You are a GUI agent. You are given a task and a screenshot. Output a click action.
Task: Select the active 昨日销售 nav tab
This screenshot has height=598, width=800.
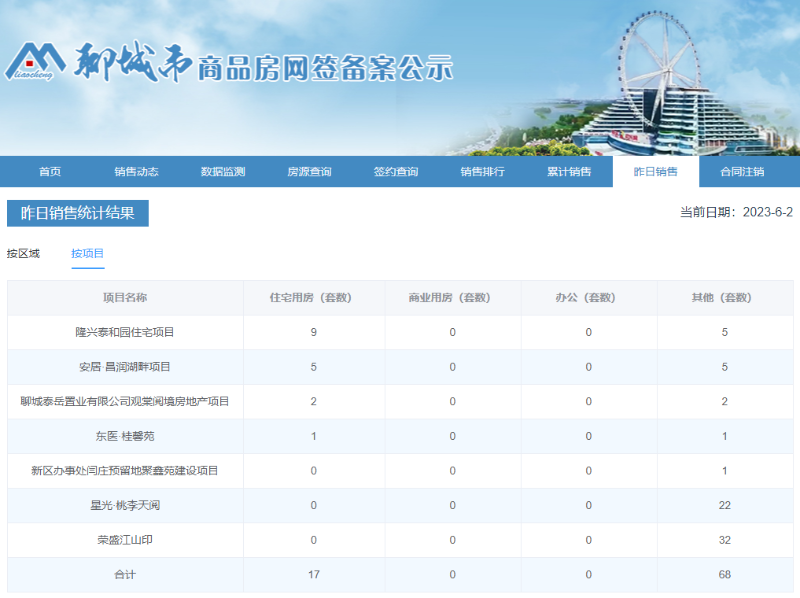(x=656, y=171)
